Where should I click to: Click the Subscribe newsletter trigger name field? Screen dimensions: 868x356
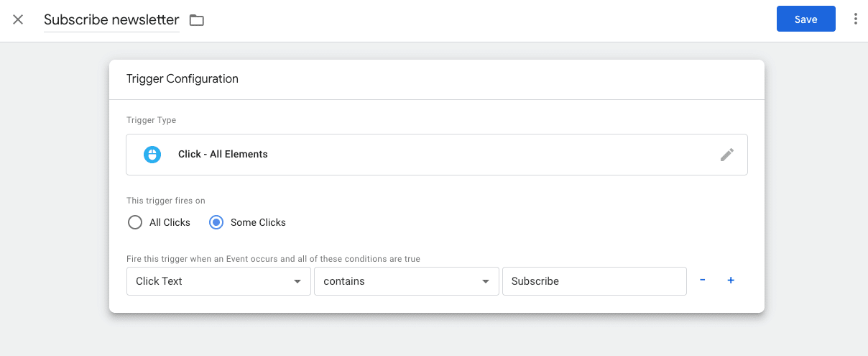(111, 20)
